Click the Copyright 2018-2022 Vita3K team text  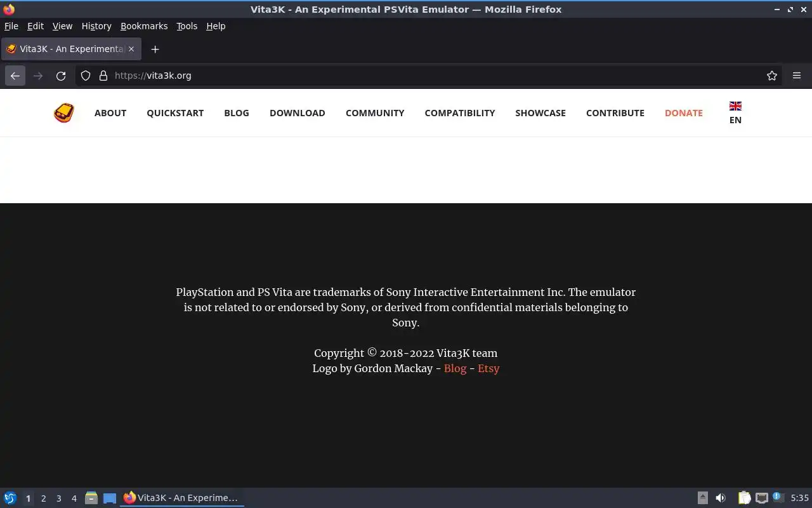tap(405, 353)
